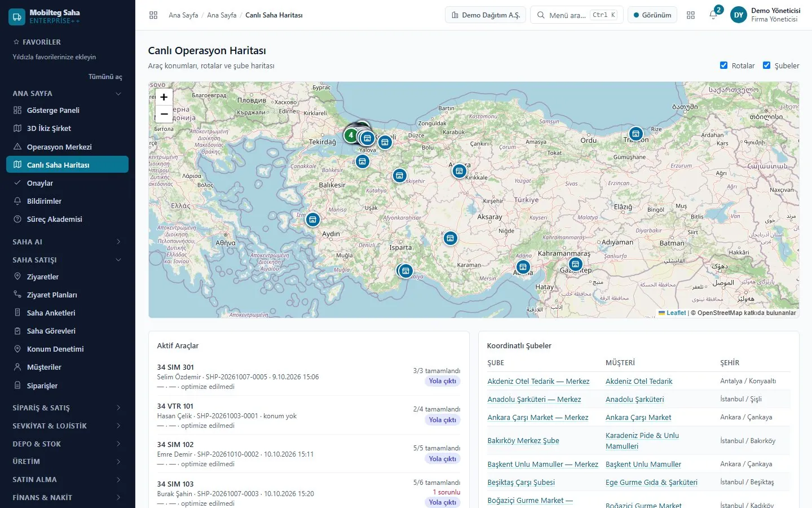The height and width of the screenshot is (508, 812).
Task: Open Akdeniz Otel Tedarik — Merkez branch link
Action: pyautogui.click(x=539, y=381)
